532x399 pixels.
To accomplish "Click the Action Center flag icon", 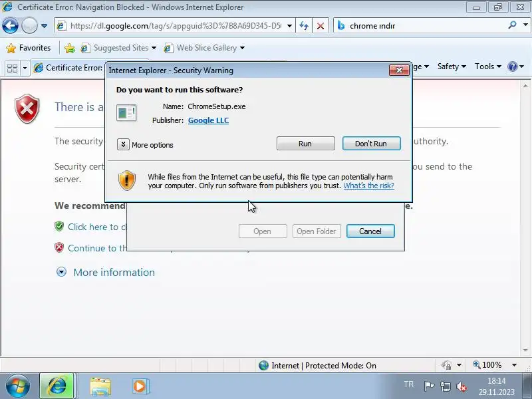I will (x=429, y=386).
